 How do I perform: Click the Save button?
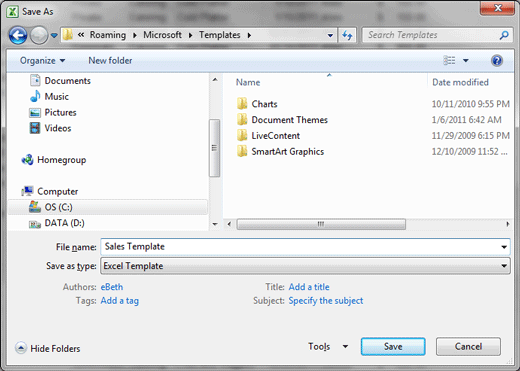coord(393,347)
